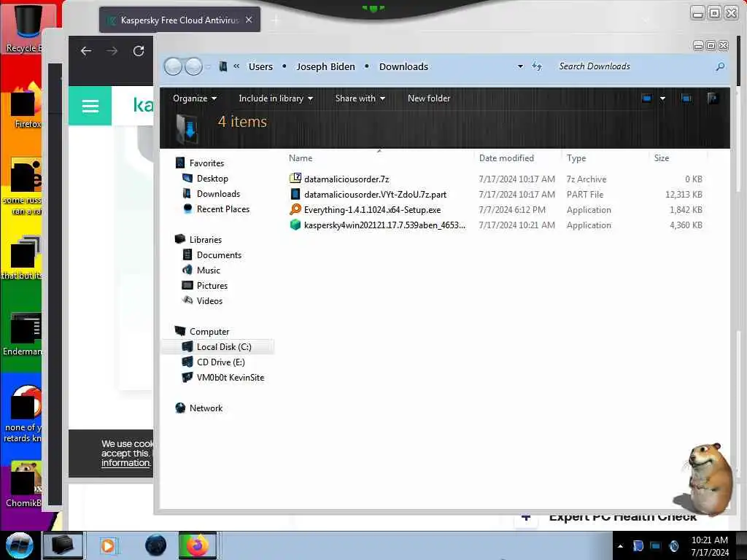Image resolution: width=747 pixels, height=560 pixels.
Task: Click the Joseph Biden breadcrumb
Action: point(326,66)
